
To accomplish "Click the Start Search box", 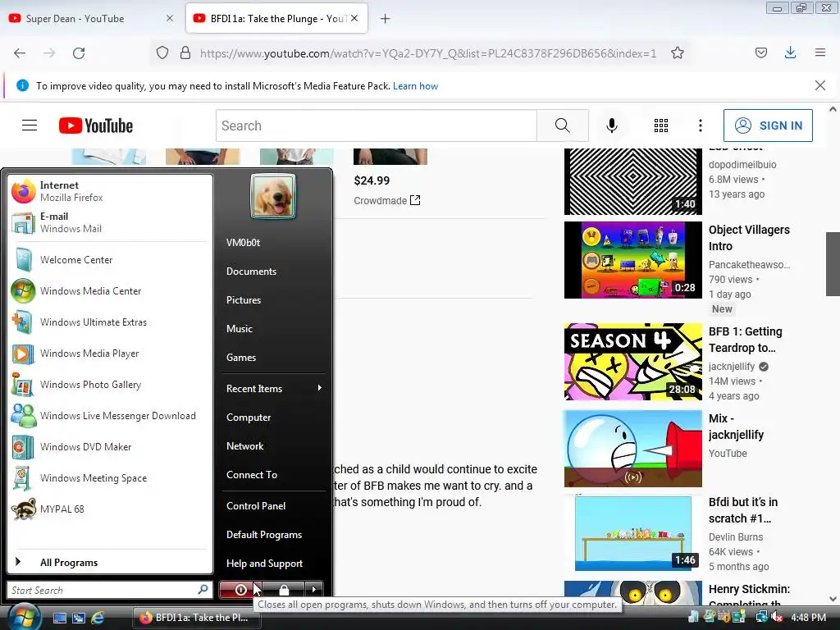I will [110, 590].
